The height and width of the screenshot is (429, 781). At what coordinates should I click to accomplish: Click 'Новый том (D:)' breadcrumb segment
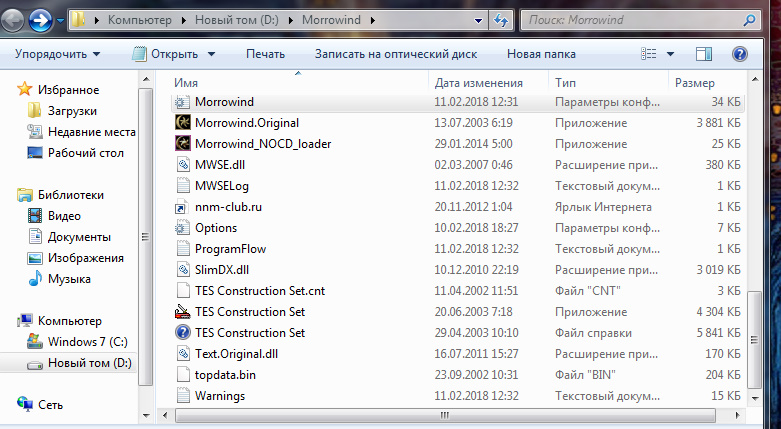[237, 20]
